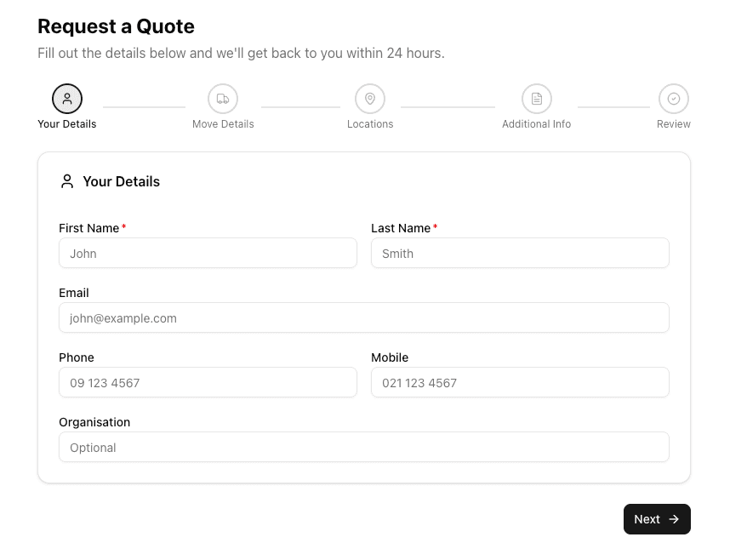This screenshot has height=560, width=747.
Task: Click the person icon beside the card heading
Action: [x=66, y=180]
